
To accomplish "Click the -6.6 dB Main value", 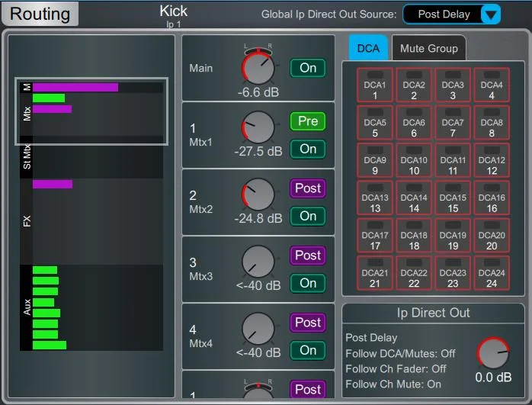I will pos(258,92).
